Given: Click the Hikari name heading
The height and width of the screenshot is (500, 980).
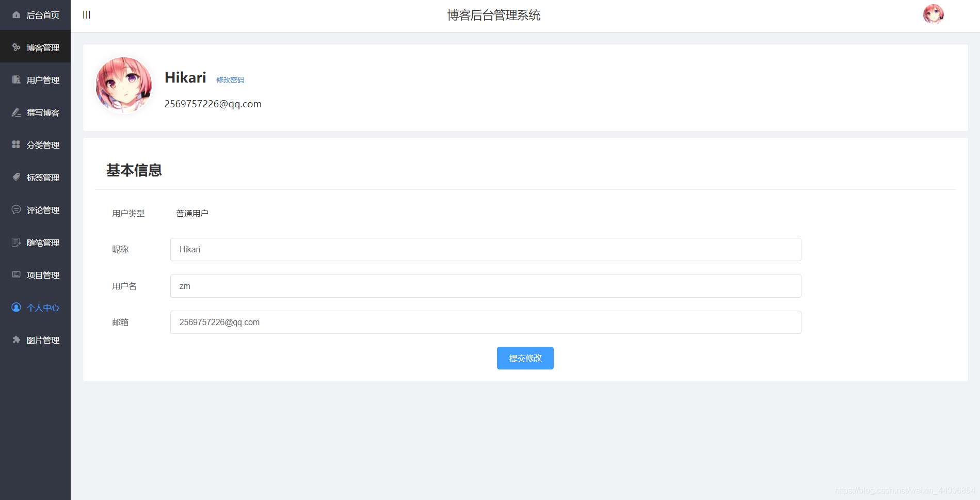Looking at the screenshot, I should click(185, 77).
